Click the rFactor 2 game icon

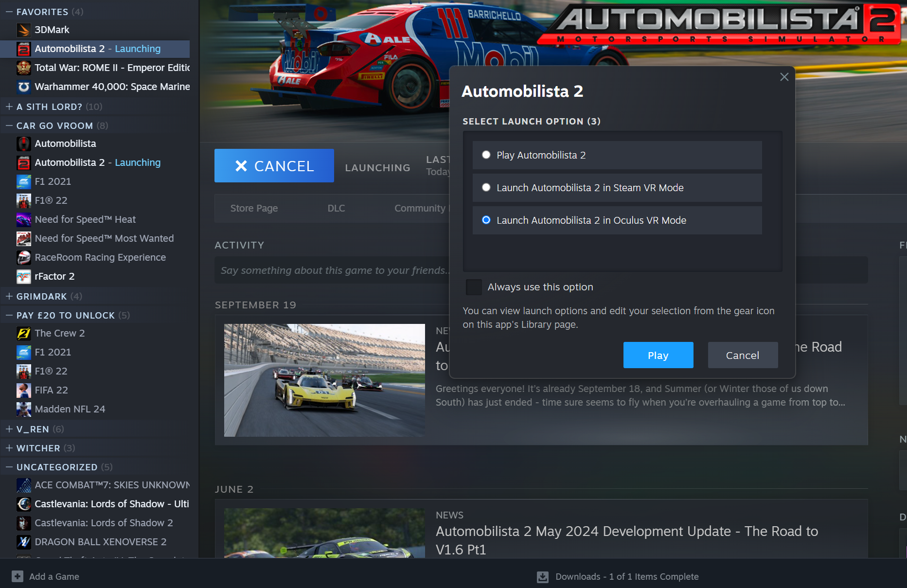(23, 277)
